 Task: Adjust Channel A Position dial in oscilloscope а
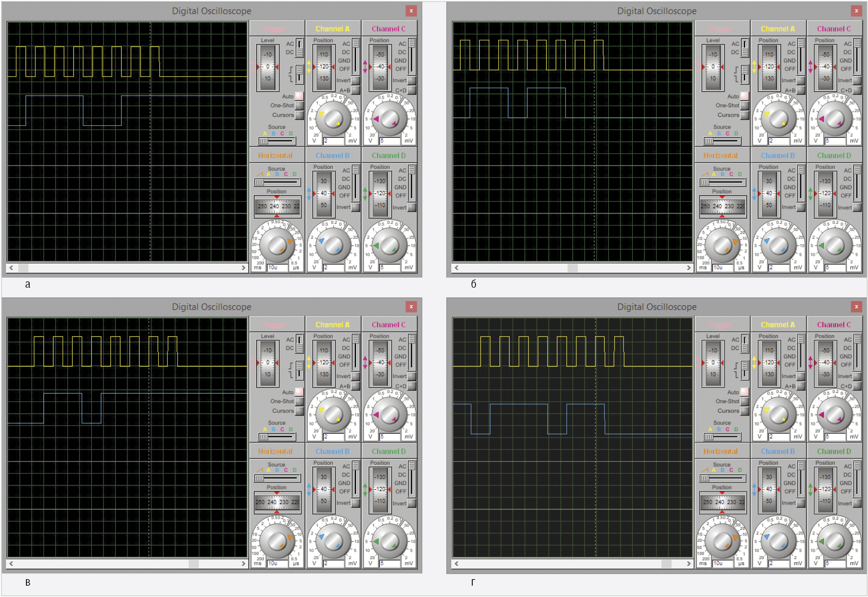(324, 67)
